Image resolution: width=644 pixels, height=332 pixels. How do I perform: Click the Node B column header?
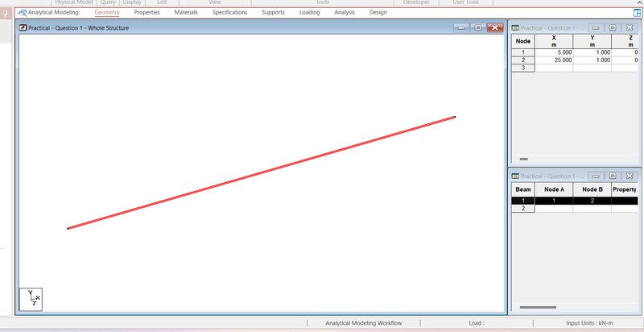(592, 190)
